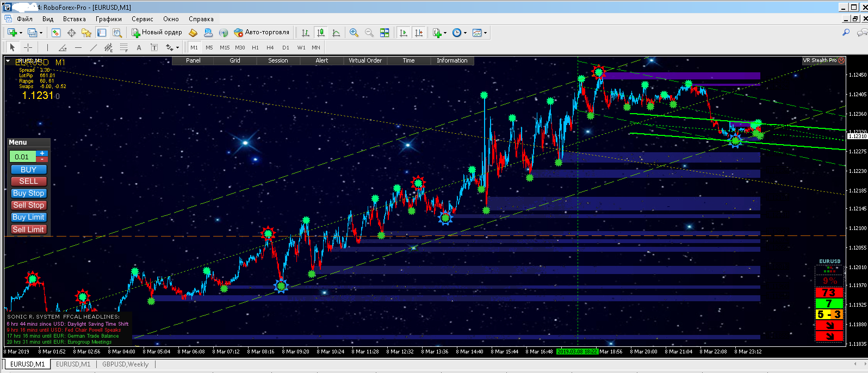Screen dimensions: 868x373
Task: Switch to bar chart mode
Action: [x=306, y=33]
